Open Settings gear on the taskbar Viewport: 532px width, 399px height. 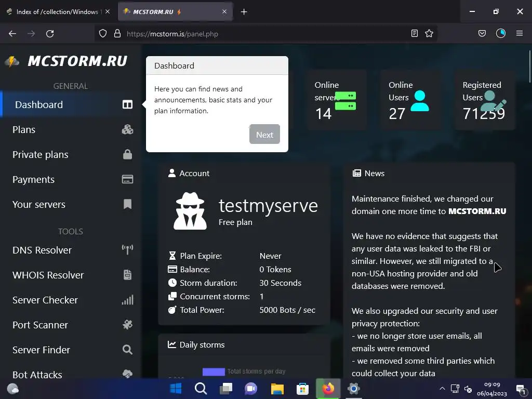(x=353, y=389)
